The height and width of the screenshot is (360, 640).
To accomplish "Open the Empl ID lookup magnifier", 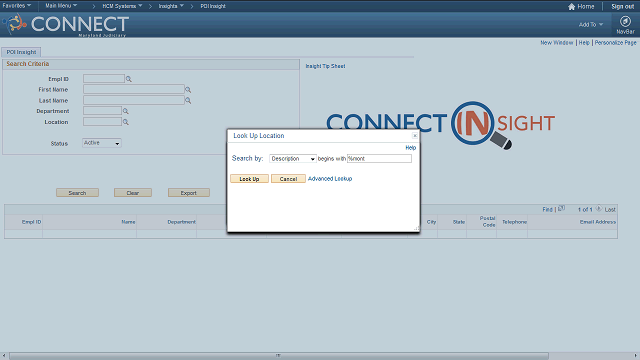I will point(129,79).
